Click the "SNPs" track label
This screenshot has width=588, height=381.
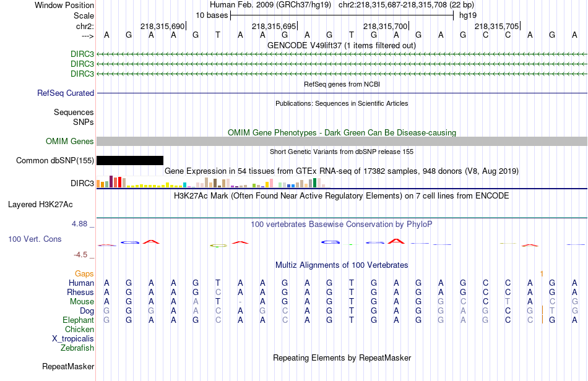[x=84, y=122]
